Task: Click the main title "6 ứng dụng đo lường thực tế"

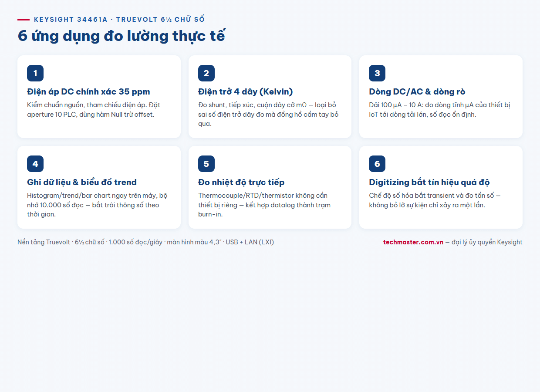Action: click(121, 36)
